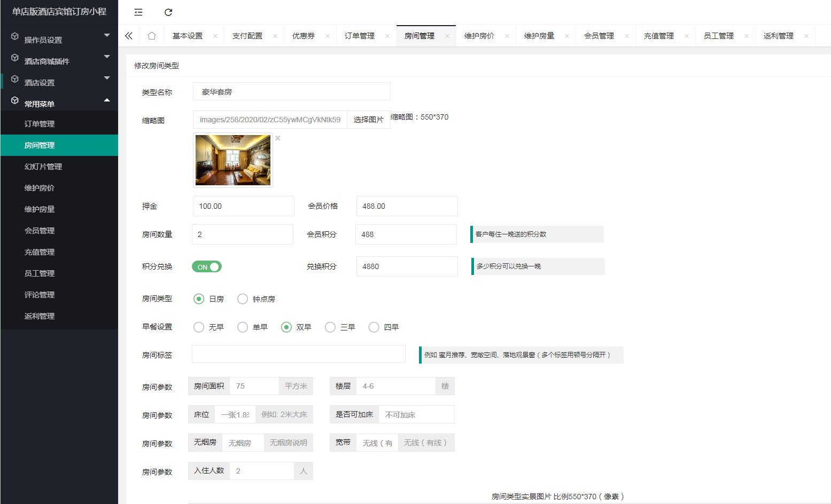Viewport: 831px width, 504px height.
Task: Click the refresh page icon
Action: click(x=168, y=12)
